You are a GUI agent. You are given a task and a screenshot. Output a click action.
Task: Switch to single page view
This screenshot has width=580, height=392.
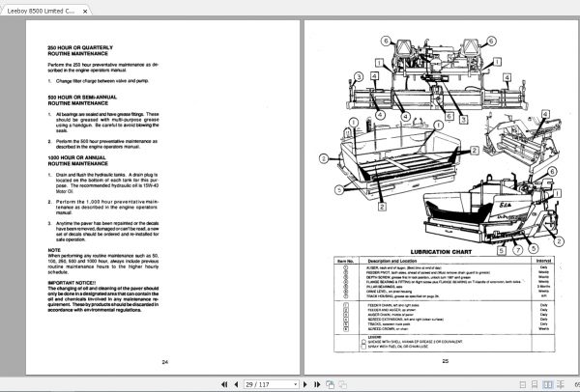523,384
